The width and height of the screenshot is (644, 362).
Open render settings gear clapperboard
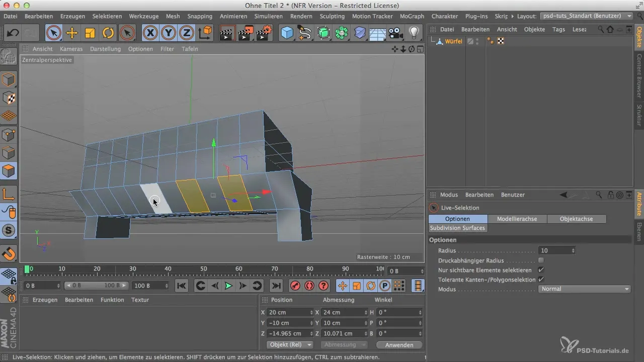(x=264, y=33)
